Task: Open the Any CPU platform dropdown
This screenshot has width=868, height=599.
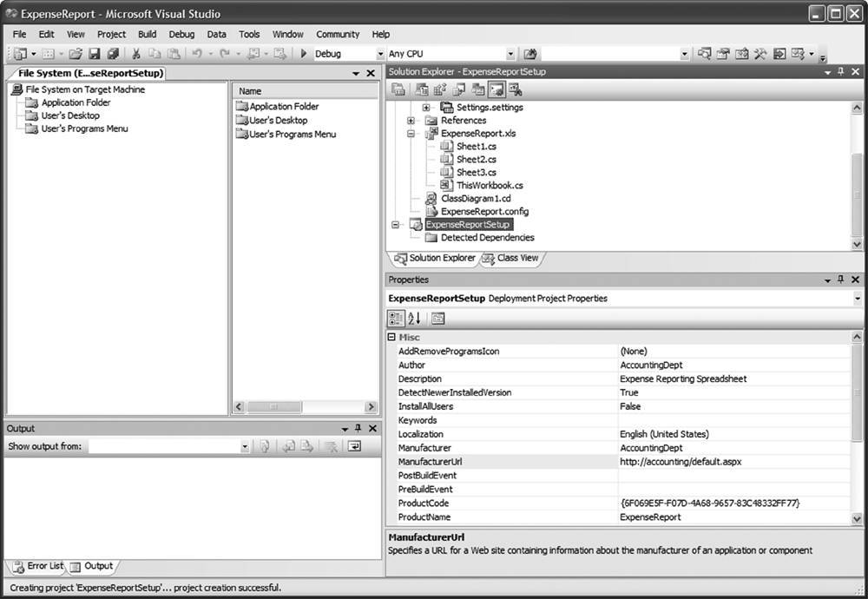Action: coord(510,54)
